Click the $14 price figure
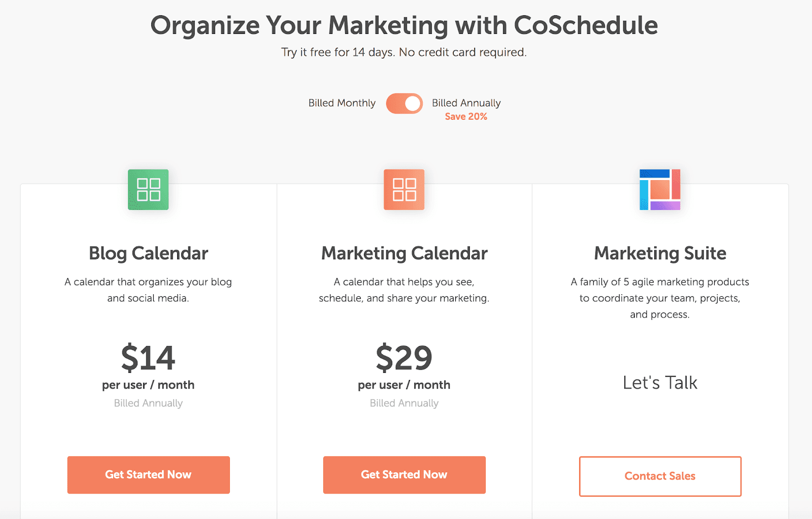 pyautogui.click(x=148, y=358)
